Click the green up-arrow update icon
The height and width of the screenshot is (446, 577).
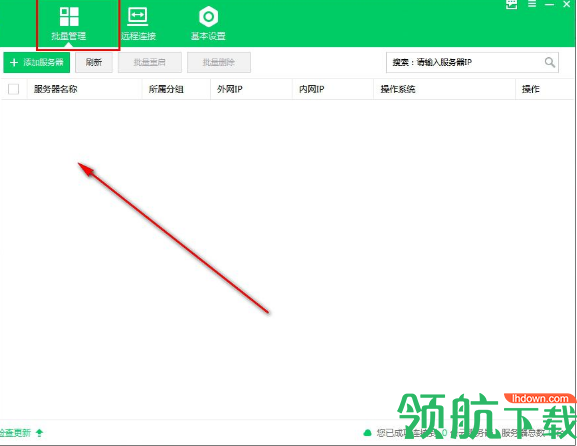(x=39, y=433)
